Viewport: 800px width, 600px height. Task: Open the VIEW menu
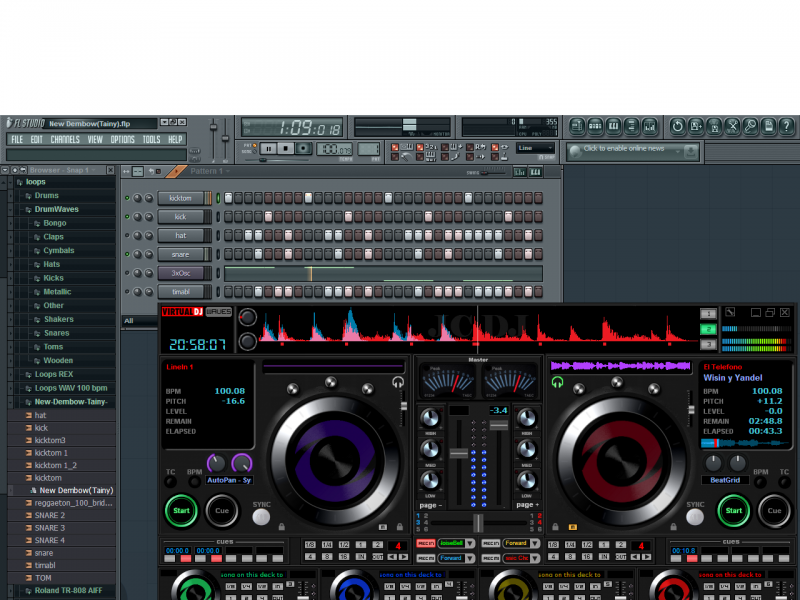point(95,139)
